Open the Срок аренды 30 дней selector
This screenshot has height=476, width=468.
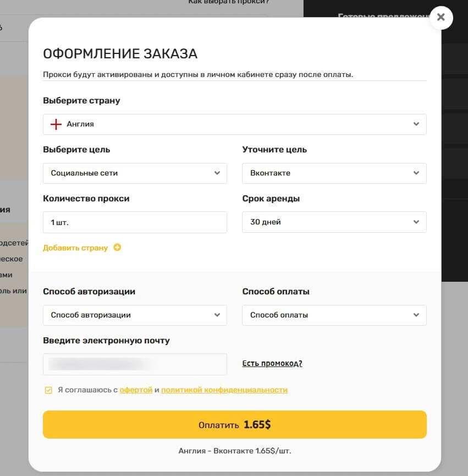(334, 222)
